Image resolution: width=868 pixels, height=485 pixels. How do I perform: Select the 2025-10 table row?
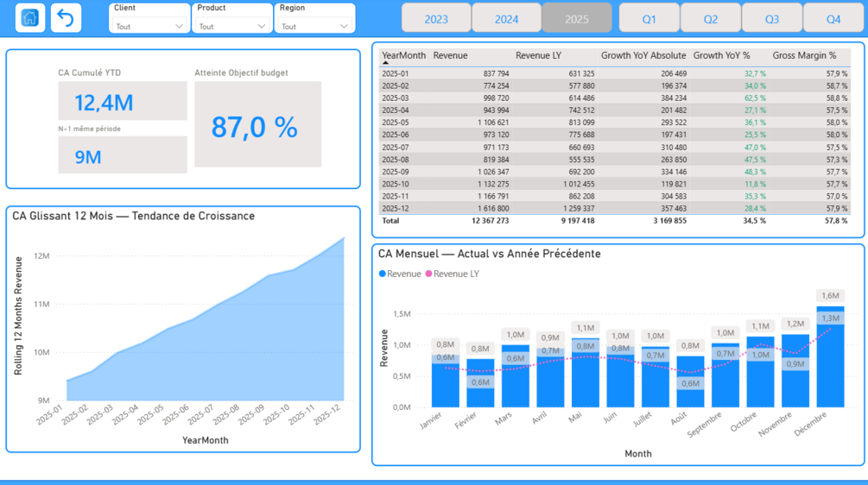click(614, 184)
